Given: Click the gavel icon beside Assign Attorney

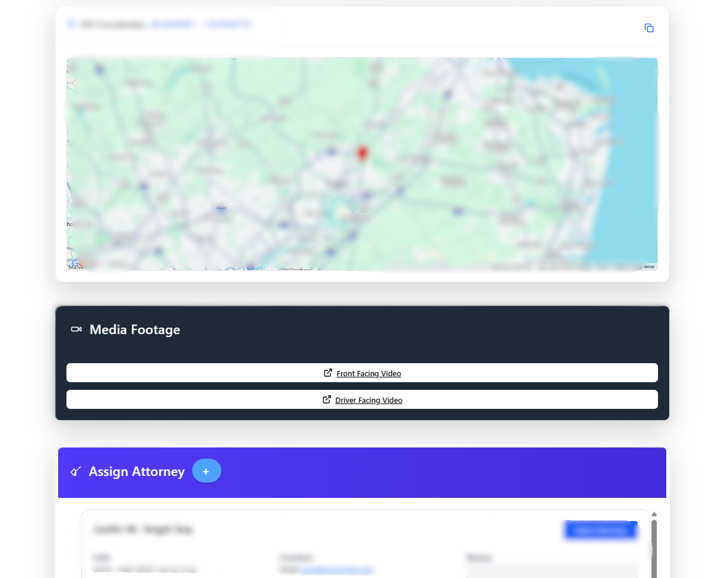Looking at the screenshot, I should [76, 472].
